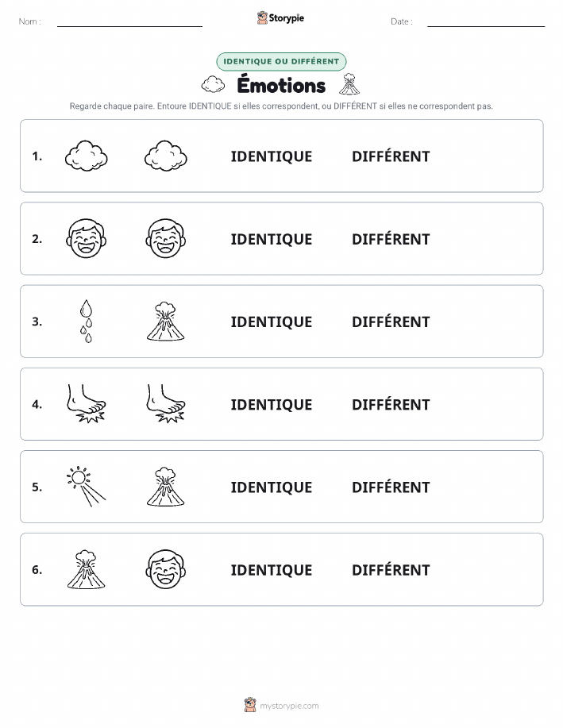Image resolution: width=563 pixels, height=728 pixels.
Task: Click the second cloud icon in row 1
Action: click(166, 156)
